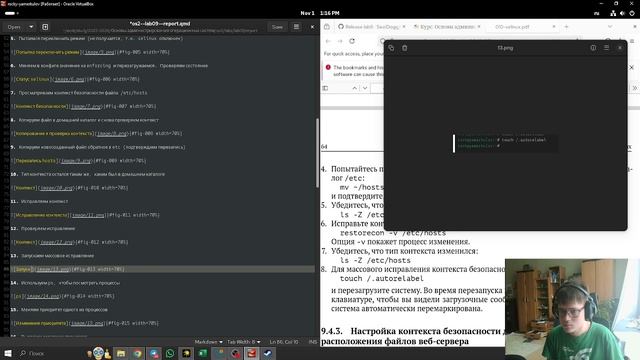The width and height of the screenshot is (640, 360).
Task: Click the 13.png title of image viewer
Action: pos(505,48)
